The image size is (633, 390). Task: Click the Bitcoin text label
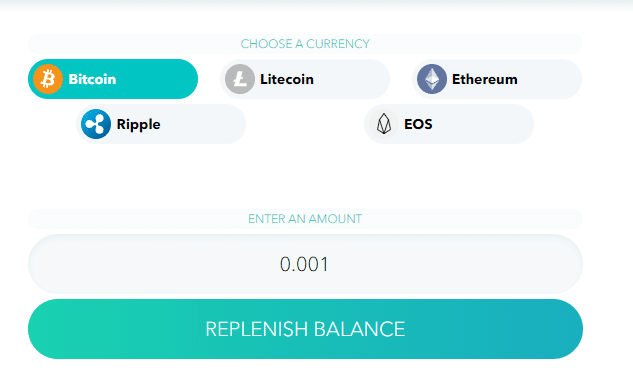pos(92,79)
